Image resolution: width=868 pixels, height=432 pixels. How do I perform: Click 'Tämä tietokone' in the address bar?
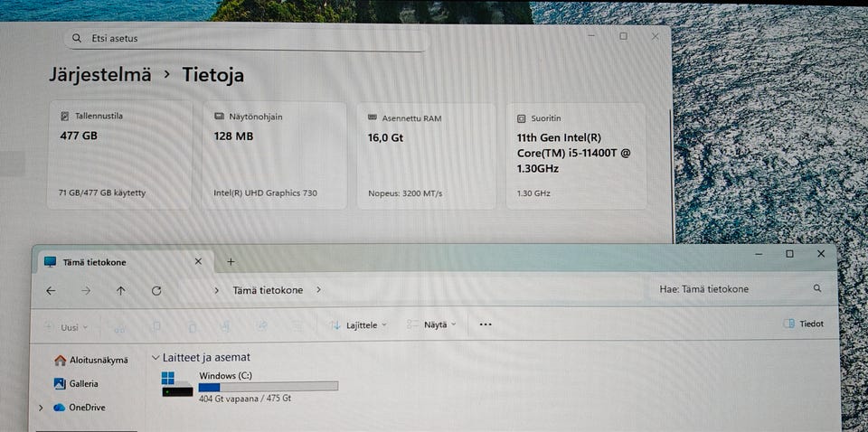(x=268, y=290)
